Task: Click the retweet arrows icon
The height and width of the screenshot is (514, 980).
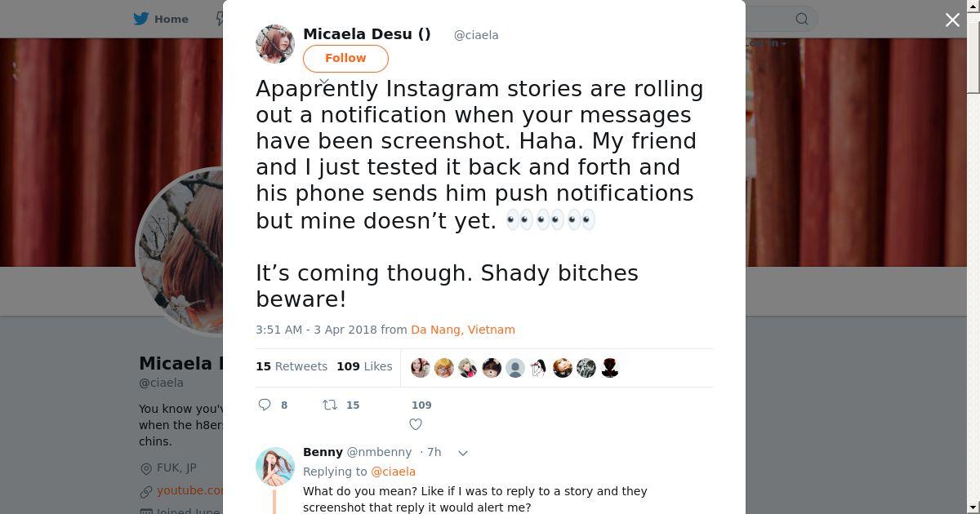Action: (x=330, y=405)
